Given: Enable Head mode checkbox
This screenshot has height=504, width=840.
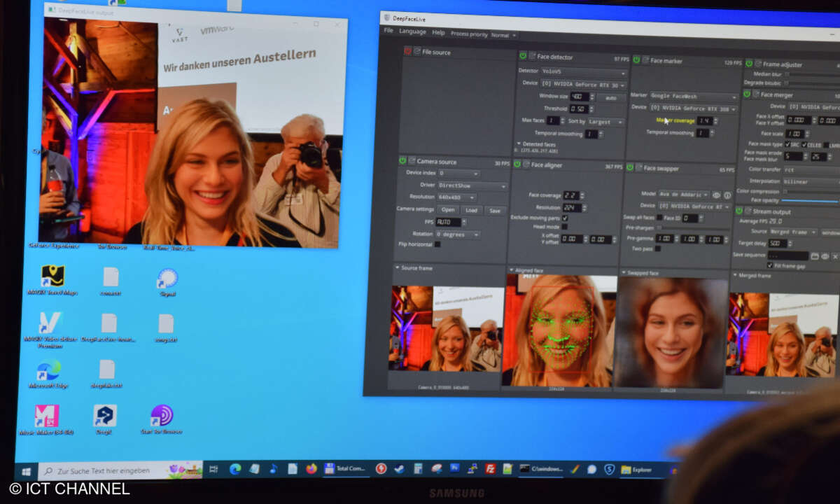Looking at the screenshot, I should click(x=565, y=227).
